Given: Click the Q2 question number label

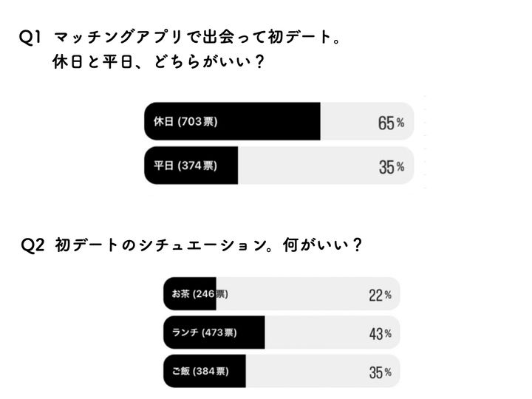Looking at the screenshot, I should (x=35, y=246).
